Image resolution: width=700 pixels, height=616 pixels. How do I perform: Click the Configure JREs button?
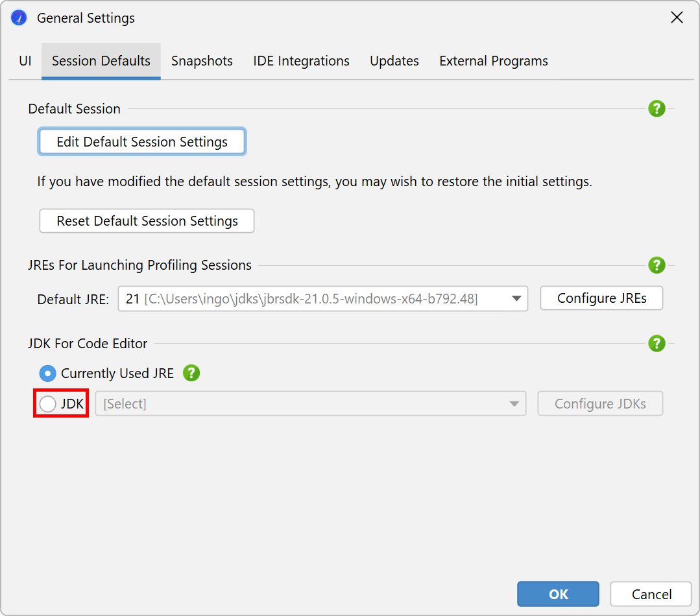[x=601, y=298]
